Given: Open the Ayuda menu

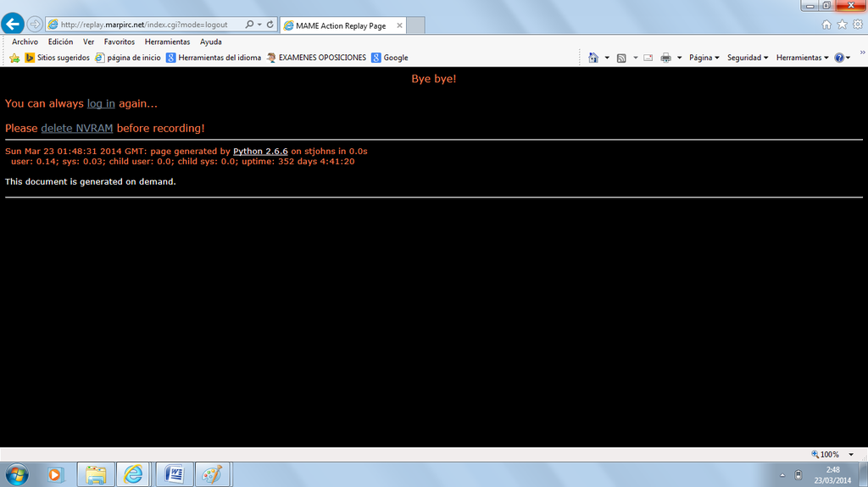Looking at the screenshot, I should pos(211,42).
